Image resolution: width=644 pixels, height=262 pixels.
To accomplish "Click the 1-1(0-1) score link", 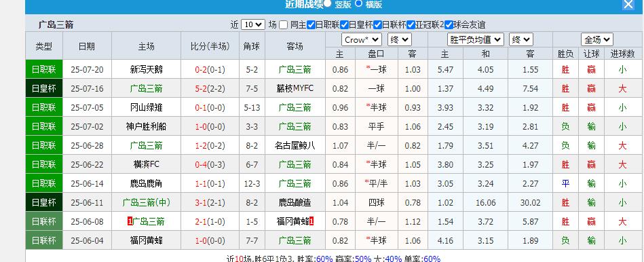I will pos(210,183).
